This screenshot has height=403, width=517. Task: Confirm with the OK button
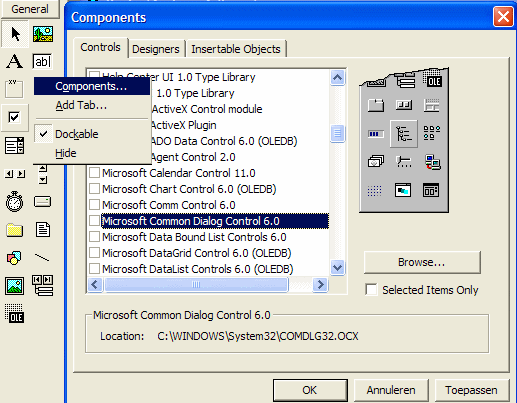[310, 390]
